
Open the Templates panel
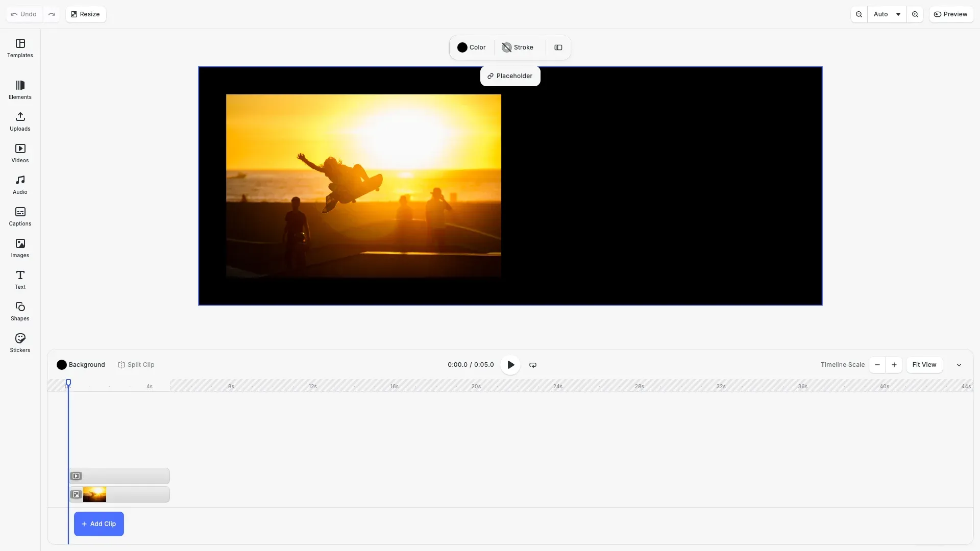point(20,48)
